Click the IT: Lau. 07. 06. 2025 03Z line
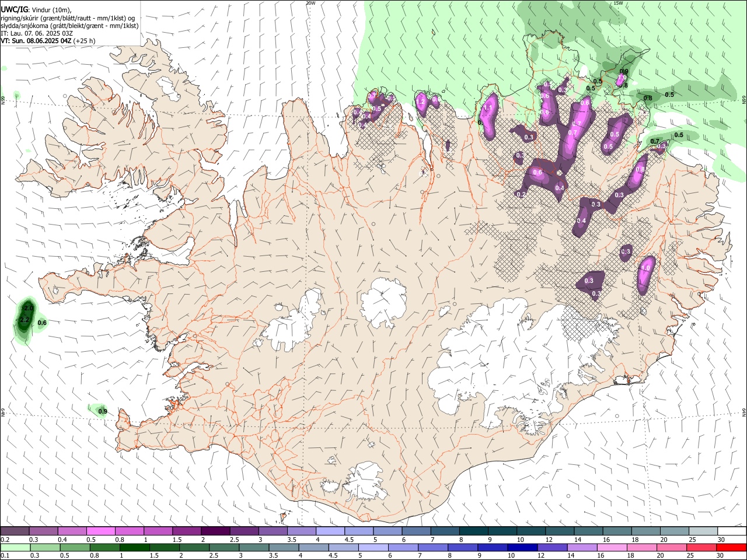The width and height of the screenshot is (747, 560). 37,33
